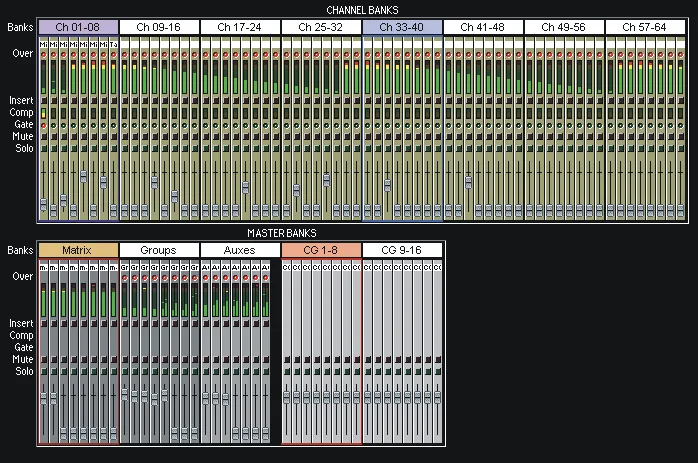Screen dimensions: 698x463
Task: Select the Ch 57-64 bank
Action: point(645,27)
